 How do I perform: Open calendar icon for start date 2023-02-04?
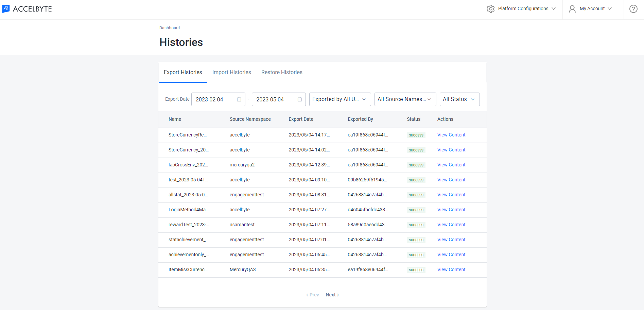[239, 99]
